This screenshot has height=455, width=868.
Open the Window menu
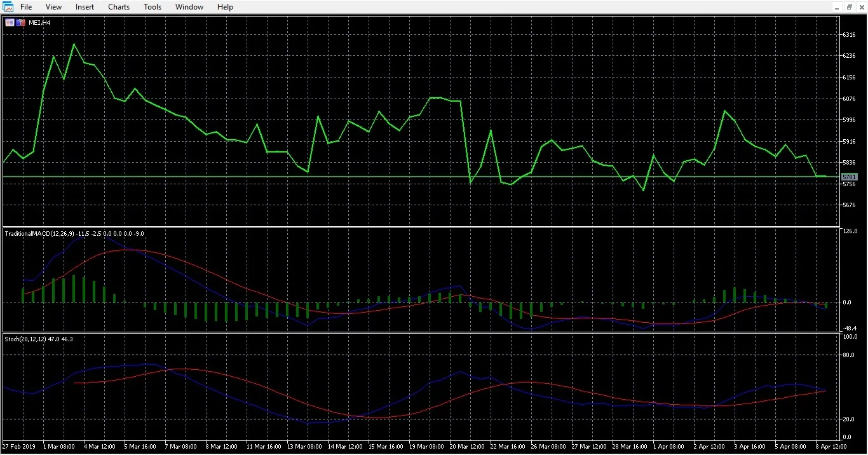click(x=189, y=7)
